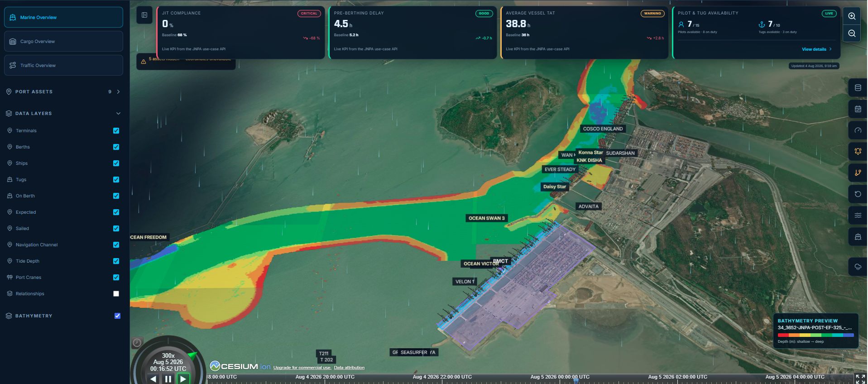868x384 pixels.
Task: Zoom in on the map
Action: (x=852, y=16)
